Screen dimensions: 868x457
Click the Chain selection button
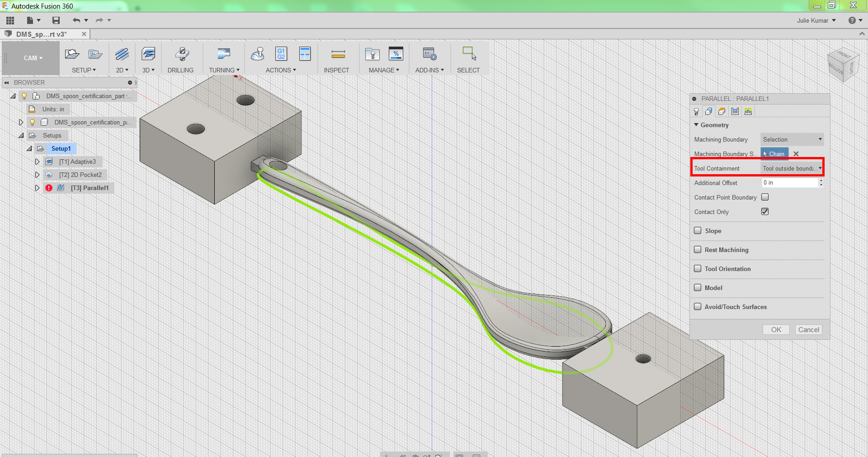(x=774, y=154)
